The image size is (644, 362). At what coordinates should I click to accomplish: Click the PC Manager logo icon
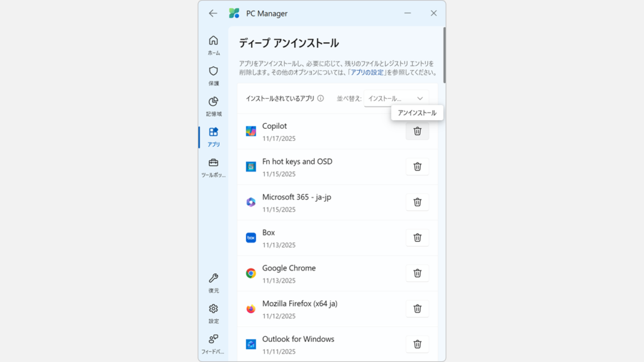233,13
